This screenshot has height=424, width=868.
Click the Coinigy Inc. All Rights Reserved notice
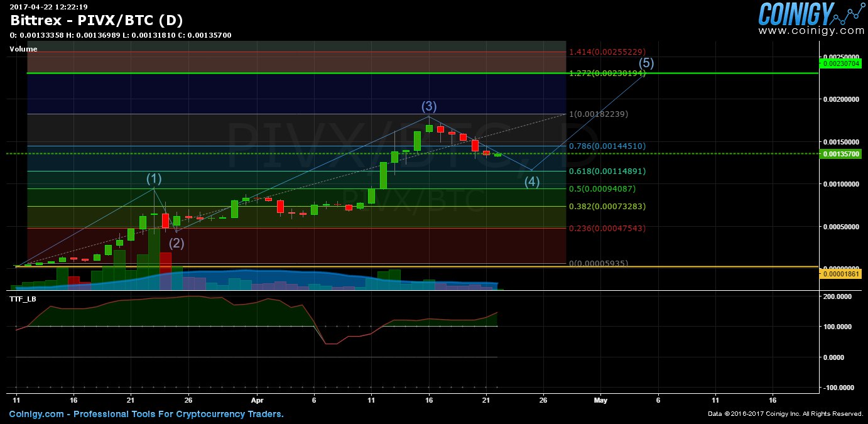785,414
